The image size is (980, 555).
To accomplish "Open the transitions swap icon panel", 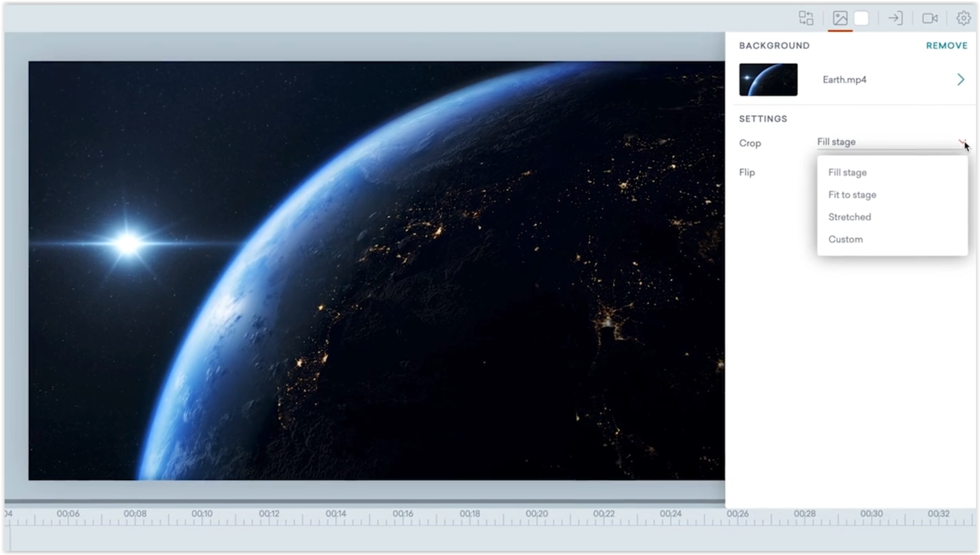I will (x=806, y=18).
